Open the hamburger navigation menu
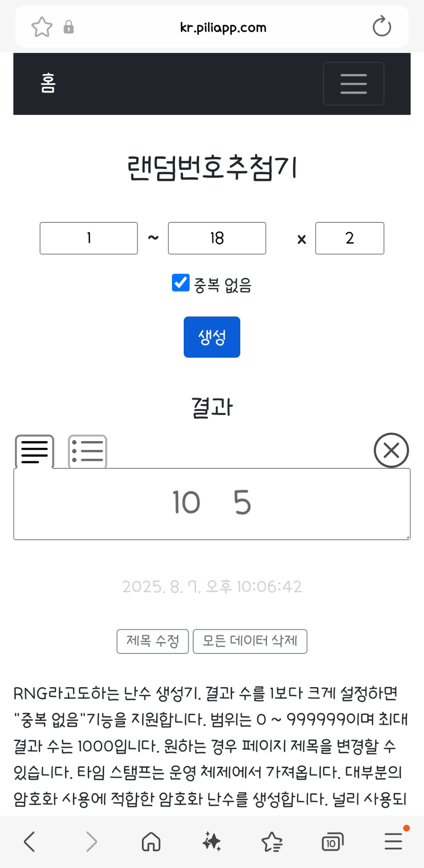 click(x=353, y=84)
